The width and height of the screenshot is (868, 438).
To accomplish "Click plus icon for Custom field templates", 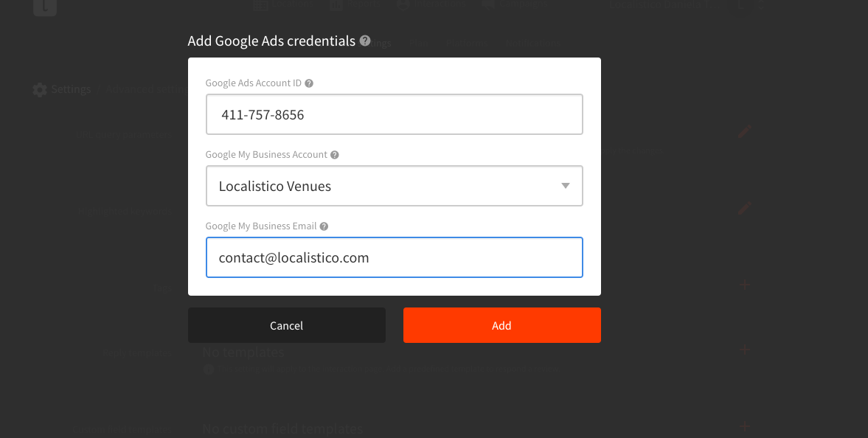I will point(745,426).
